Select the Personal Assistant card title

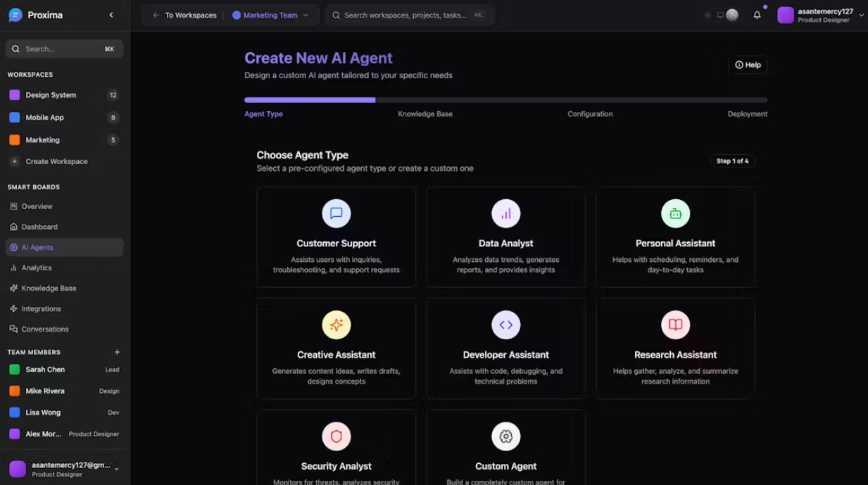click(676, 244)
